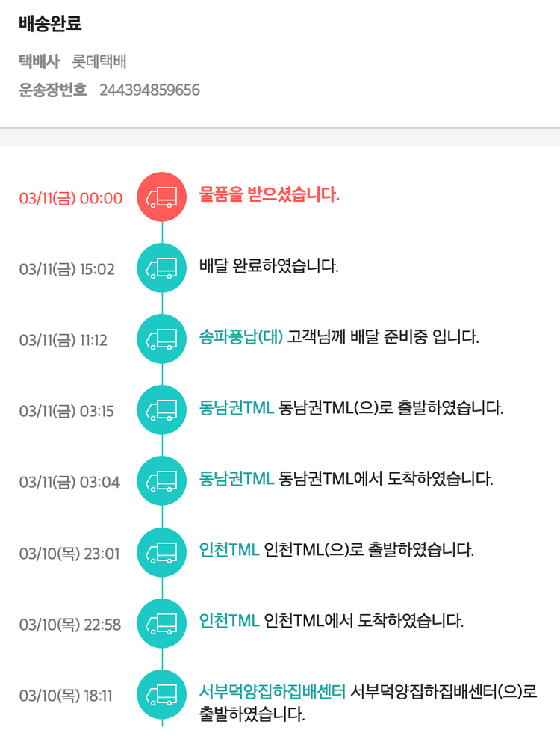Screen dimensions: 560x748
Task: Click the 03/10(목) 18:11 timestamp
Action: point(66,696)
